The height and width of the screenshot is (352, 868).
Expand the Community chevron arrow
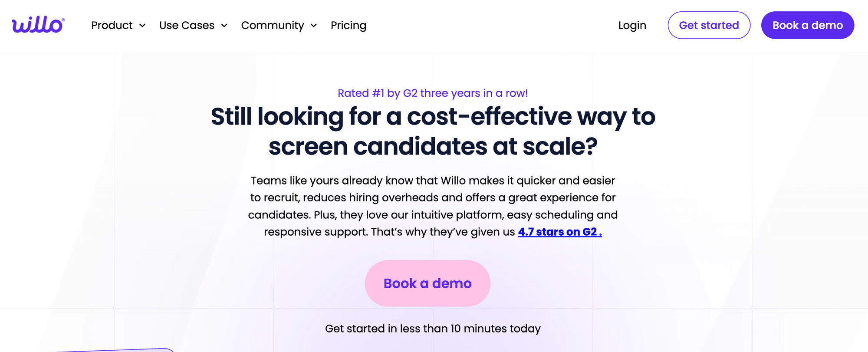point(314,26)
